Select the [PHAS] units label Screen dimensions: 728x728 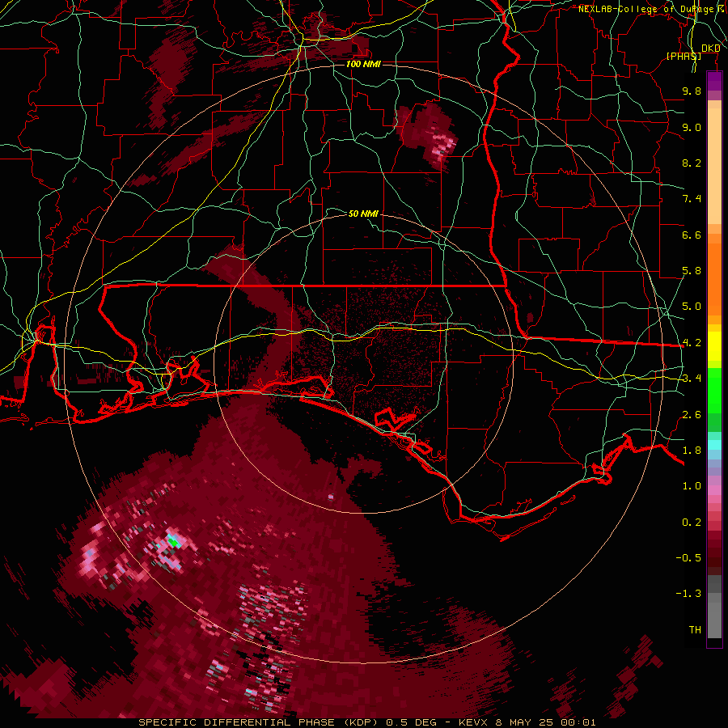pos(684,56)
